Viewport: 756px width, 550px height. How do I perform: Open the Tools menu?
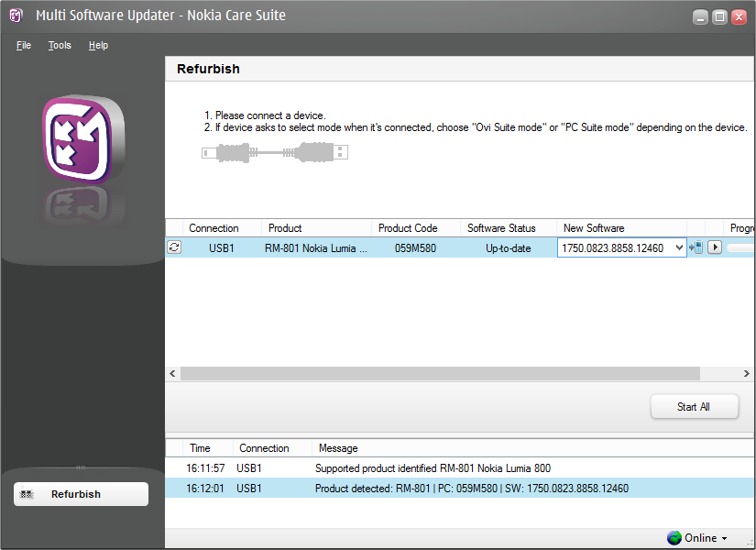pos(60,45)
